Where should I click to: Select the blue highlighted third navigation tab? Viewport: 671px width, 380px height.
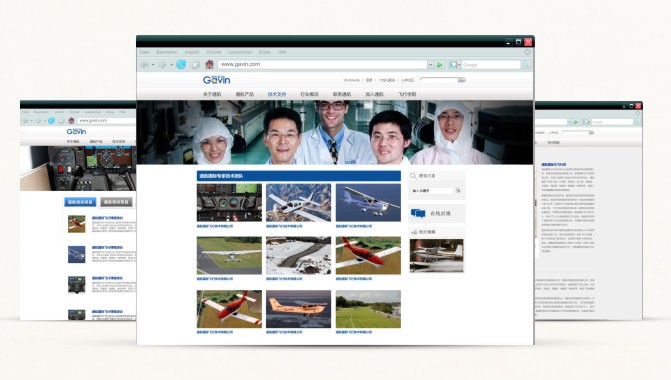tap(277, 94)
